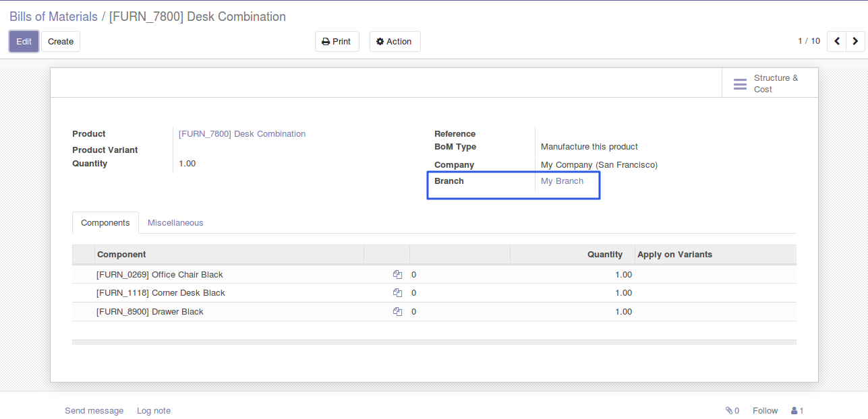Click the Edit button
The image size is (868, 419).
(x=24, y=42)
